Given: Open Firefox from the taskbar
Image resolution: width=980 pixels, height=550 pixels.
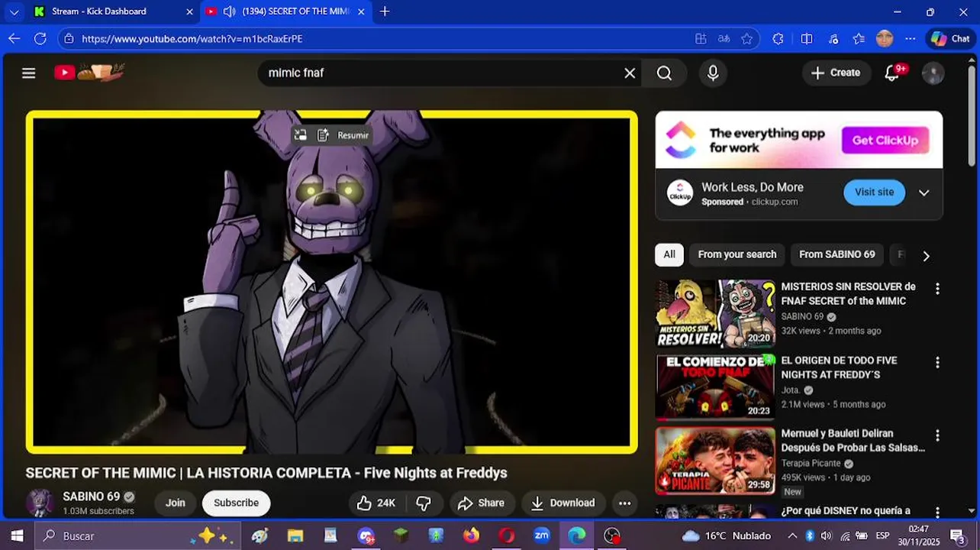Looking at the screenshot, I should (472, 535).
